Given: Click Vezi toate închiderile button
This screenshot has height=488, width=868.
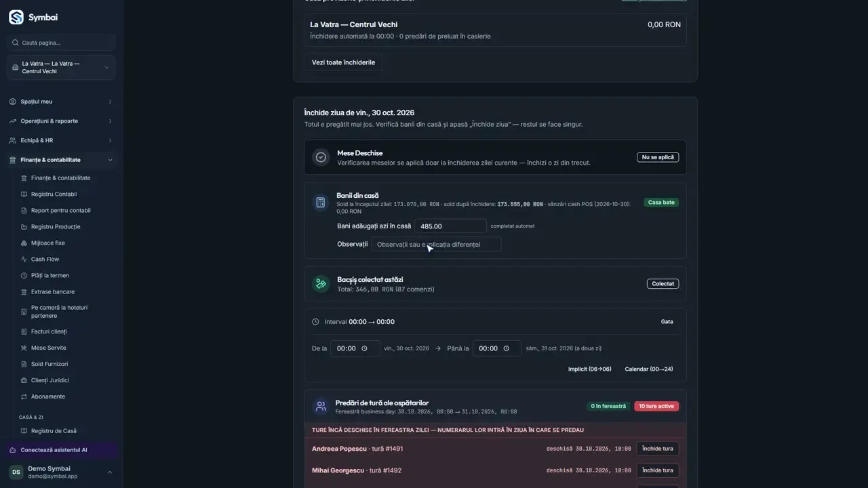Looking at the screenshot, I should (x=343, y=62).
